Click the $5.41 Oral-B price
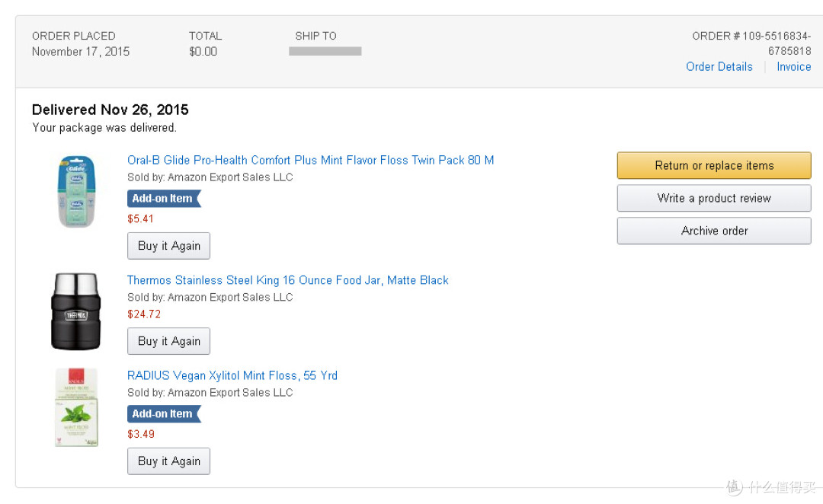823x504 pixels. pos(140,219)
